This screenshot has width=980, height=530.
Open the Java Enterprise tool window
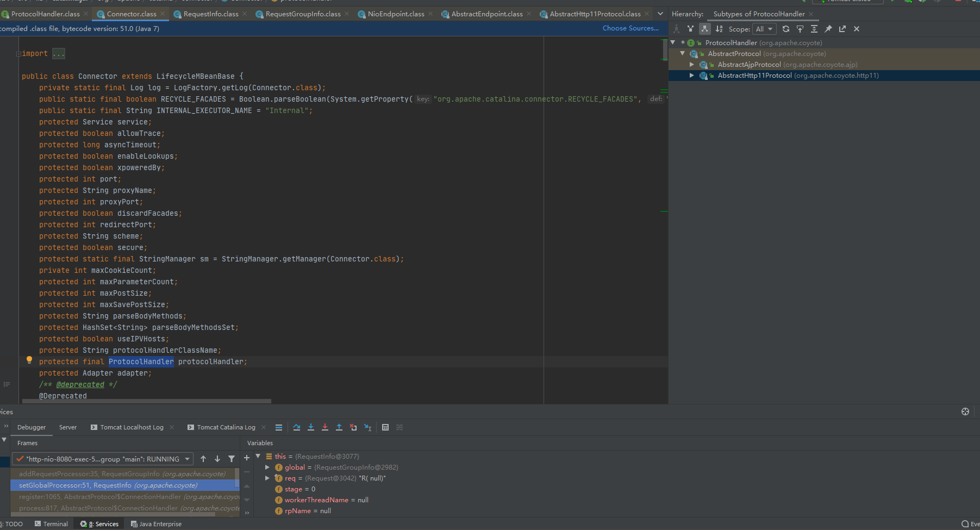pyautogui.click(x=156, y=524)
